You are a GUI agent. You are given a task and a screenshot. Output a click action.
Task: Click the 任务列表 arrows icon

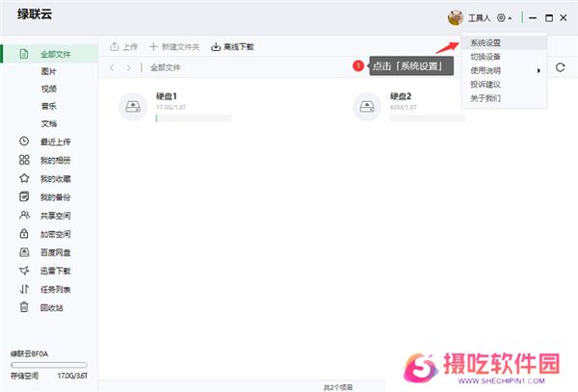tap(24, 289)
